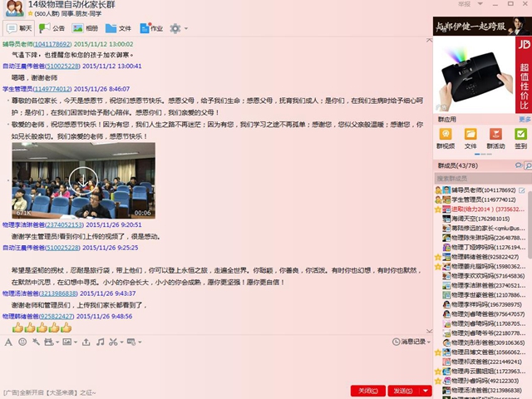Viewport: 532px width, 399px height.
Task: Open the emoji picker in input toolbar
Action: [22, 342]
